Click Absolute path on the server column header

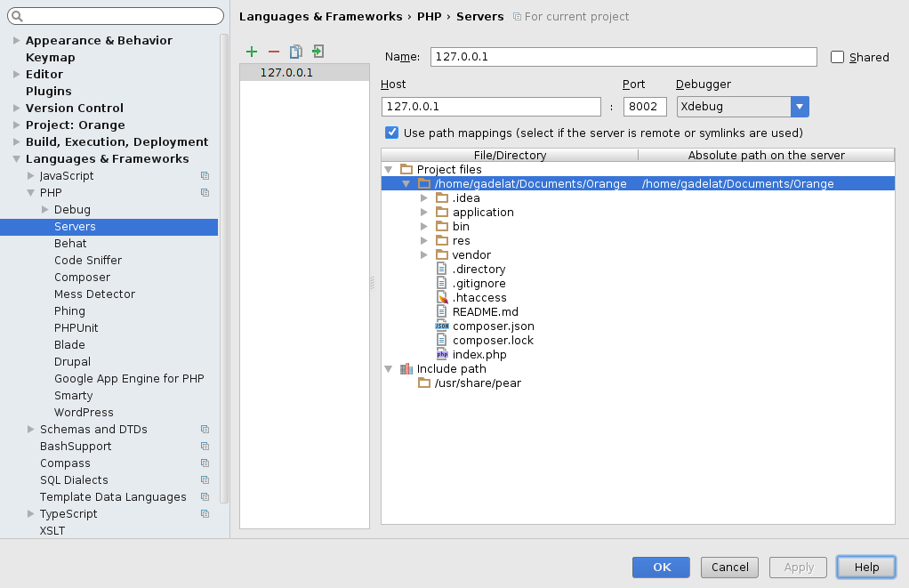(767, 155)
